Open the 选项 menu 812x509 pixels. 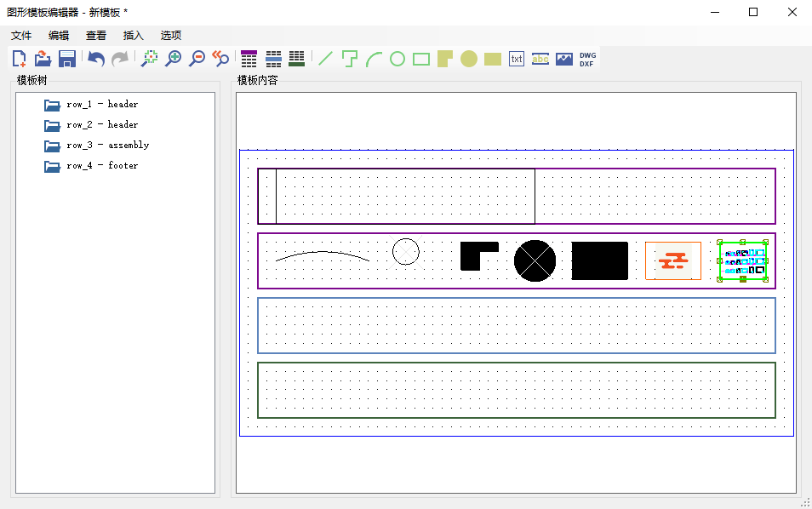coord(170,35)
